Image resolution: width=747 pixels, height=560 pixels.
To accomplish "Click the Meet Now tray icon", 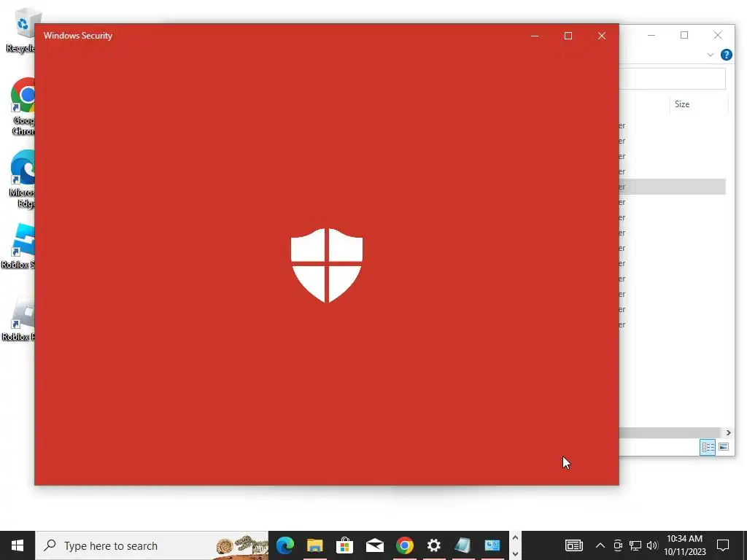I will coord(618,545).
